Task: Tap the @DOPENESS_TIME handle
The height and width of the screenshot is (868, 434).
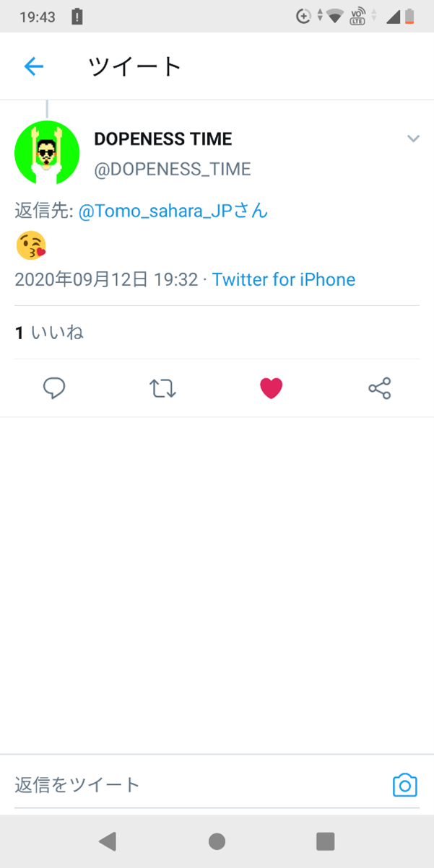Action: (x=173, y=170)
